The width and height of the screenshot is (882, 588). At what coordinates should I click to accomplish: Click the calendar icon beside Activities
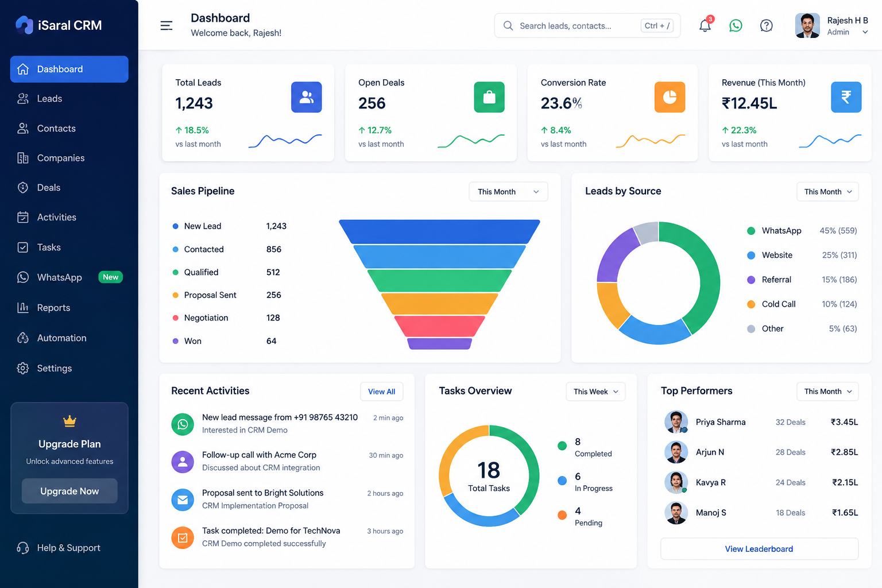(x=23, y=217)
